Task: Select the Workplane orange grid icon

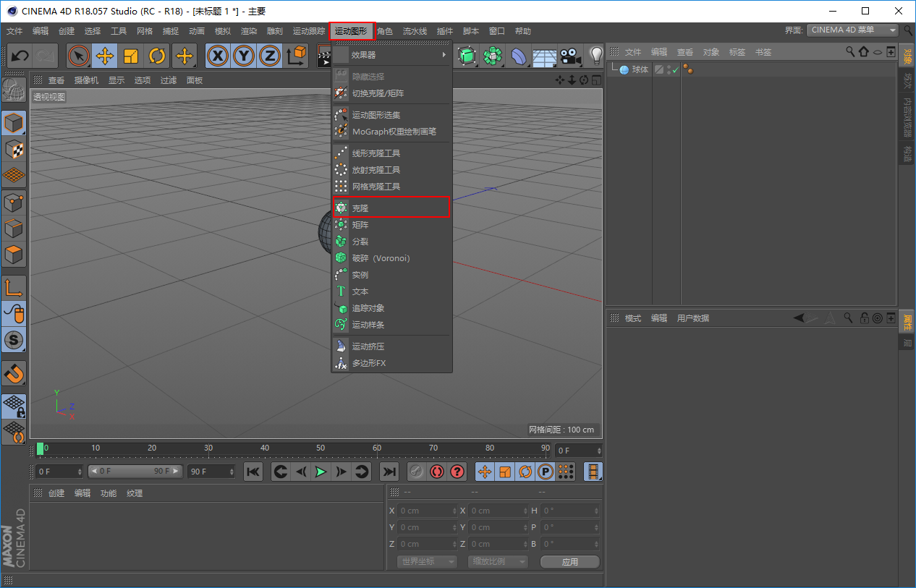Action: (x=14, y=176)
